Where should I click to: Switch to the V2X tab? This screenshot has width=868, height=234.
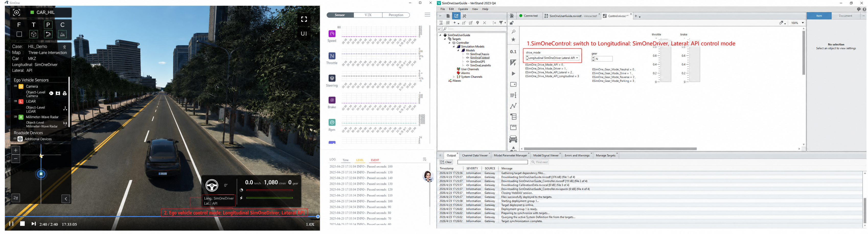pyautogui.click(x=368, y=15)
